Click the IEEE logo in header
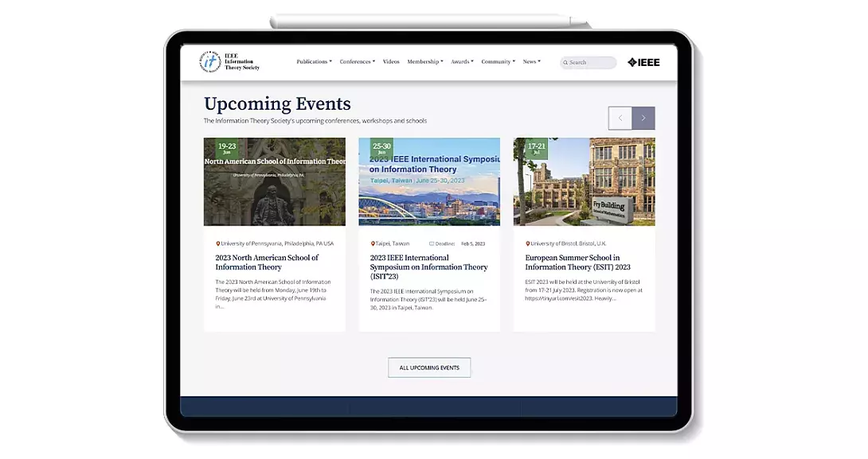 pyautogui.click(x=643, y=62)
